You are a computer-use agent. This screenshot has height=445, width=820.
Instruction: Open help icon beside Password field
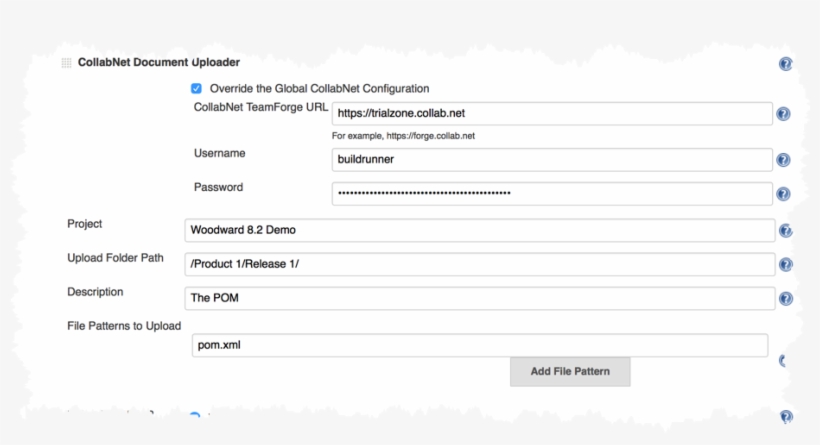pyautogui.click(x=783, y=194)
